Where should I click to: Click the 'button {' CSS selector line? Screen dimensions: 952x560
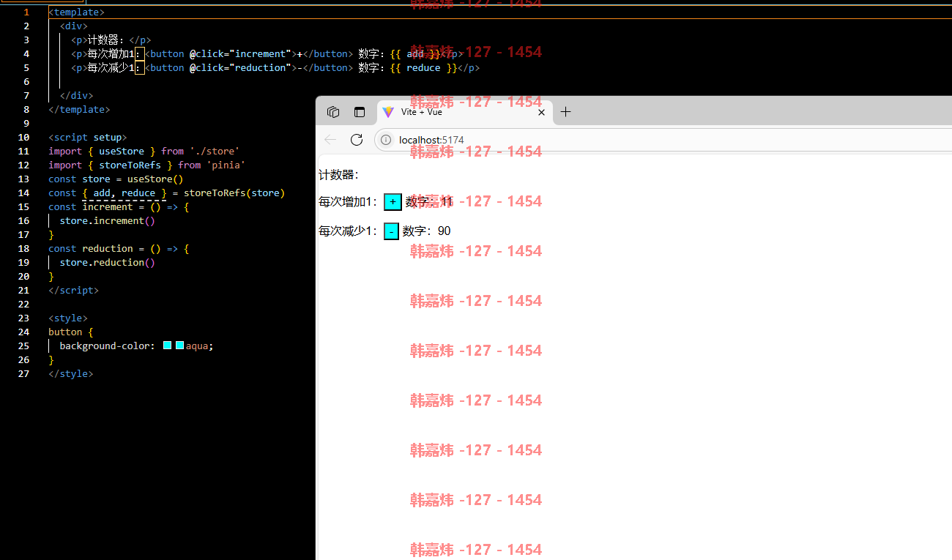point(71,332)
